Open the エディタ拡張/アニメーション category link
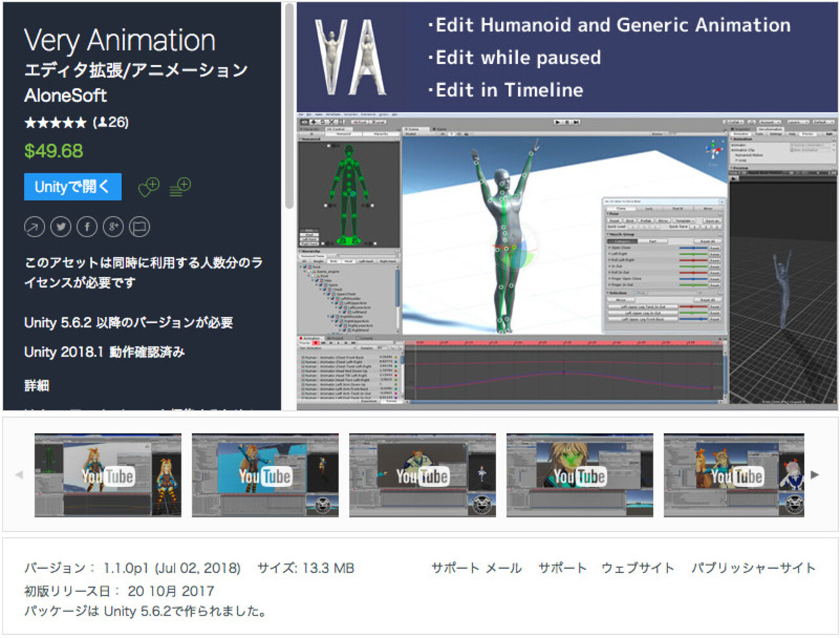The height and width of the screenshot is (638, 840). click(x=136, y=70)
